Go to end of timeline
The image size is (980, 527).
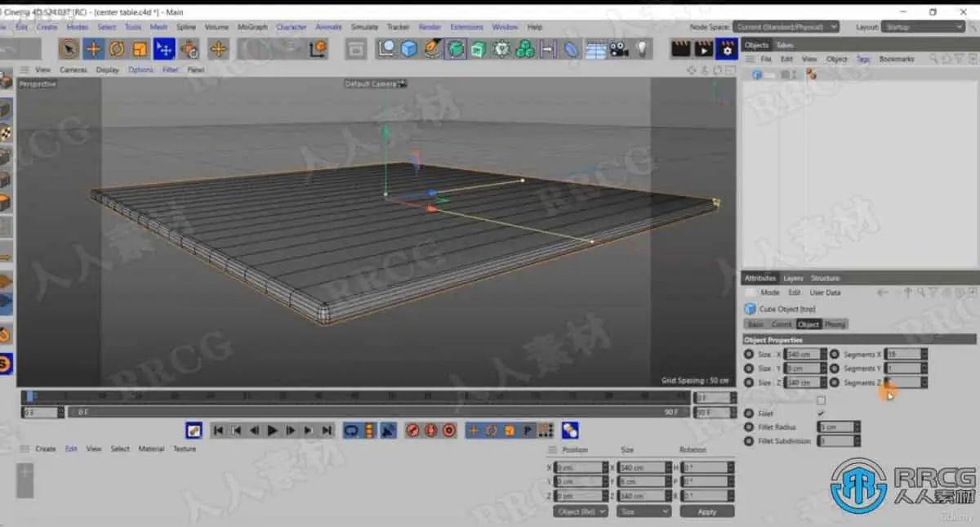point(327,430)
